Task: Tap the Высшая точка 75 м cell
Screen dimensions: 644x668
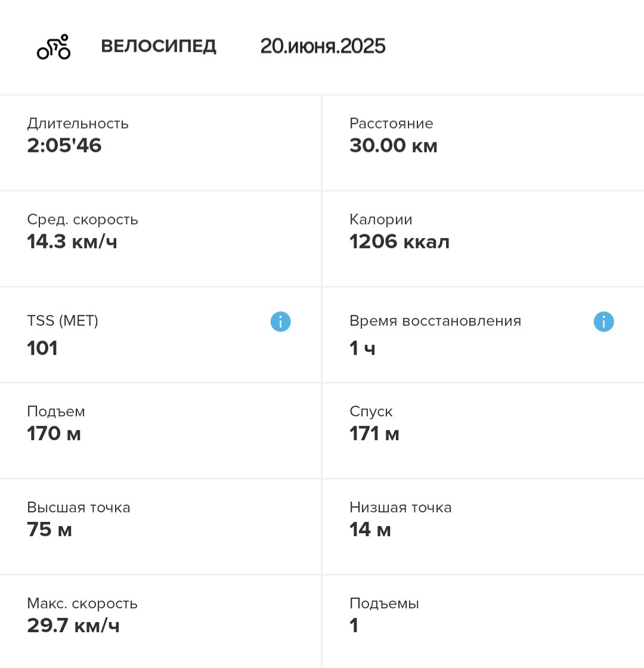Action: click(x=160, y=527)
